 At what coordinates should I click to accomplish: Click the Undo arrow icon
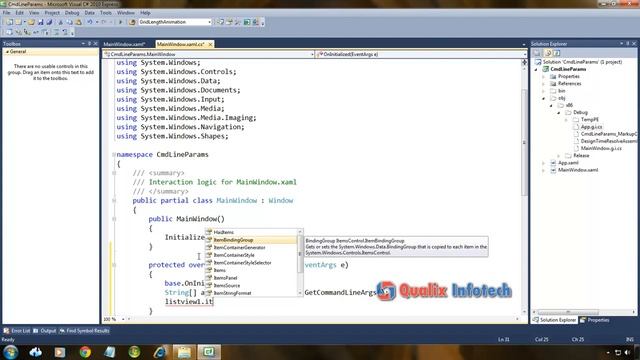pos(89,22)
